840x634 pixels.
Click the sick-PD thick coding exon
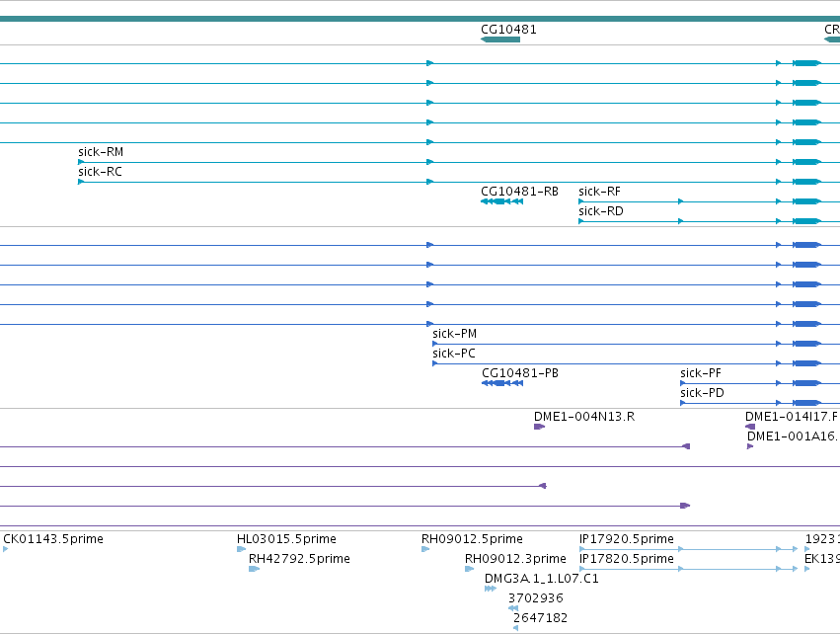[x=806, y=403]
